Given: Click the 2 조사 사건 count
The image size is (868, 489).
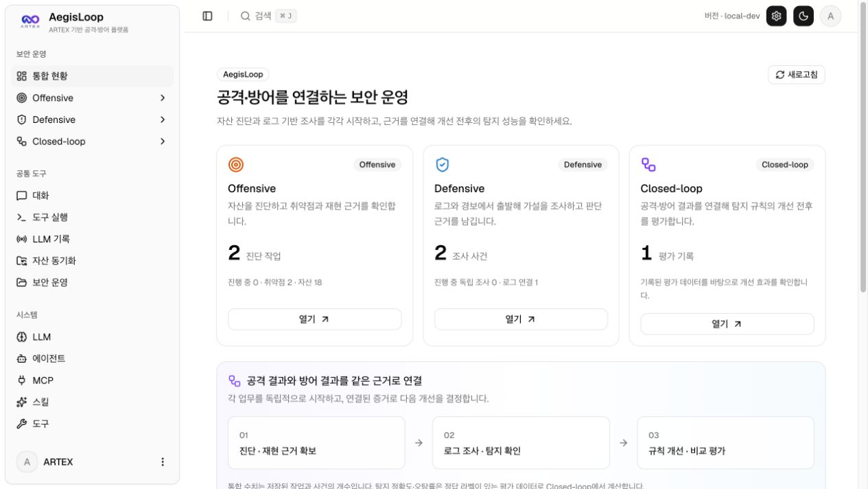Looking at the screenshot, I should [x=461, y=254].
